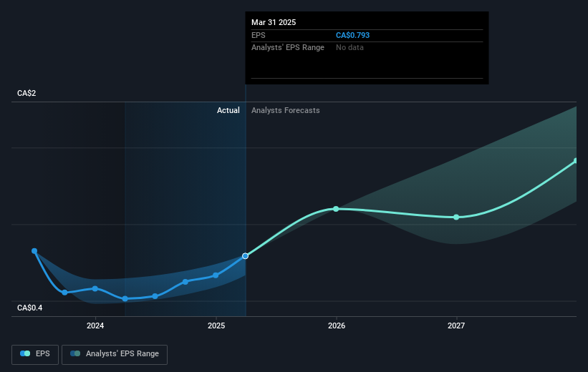588x372 pixels.
Task: Click the EPS row label in tooltip
Action: coord(259,35)
